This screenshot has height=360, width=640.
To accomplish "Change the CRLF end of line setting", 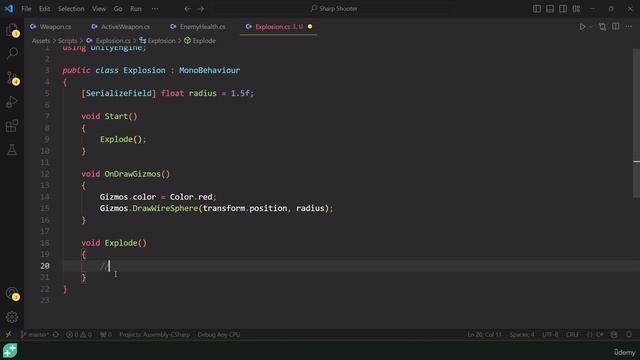I will point(572,334).
